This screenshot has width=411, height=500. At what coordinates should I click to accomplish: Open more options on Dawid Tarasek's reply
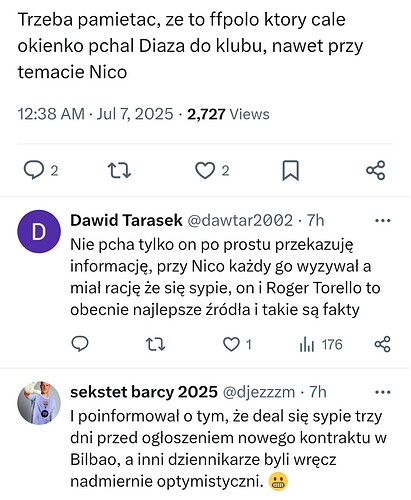click(x=383, y=220)
